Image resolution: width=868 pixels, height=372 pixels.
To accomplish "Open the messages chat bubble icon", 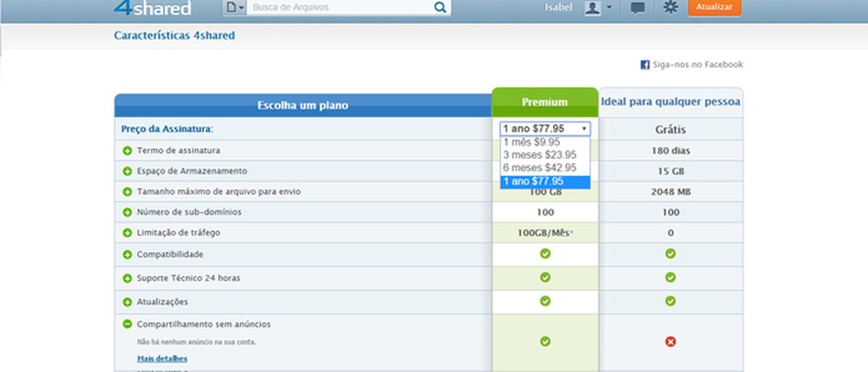I will tap(638, 8).
